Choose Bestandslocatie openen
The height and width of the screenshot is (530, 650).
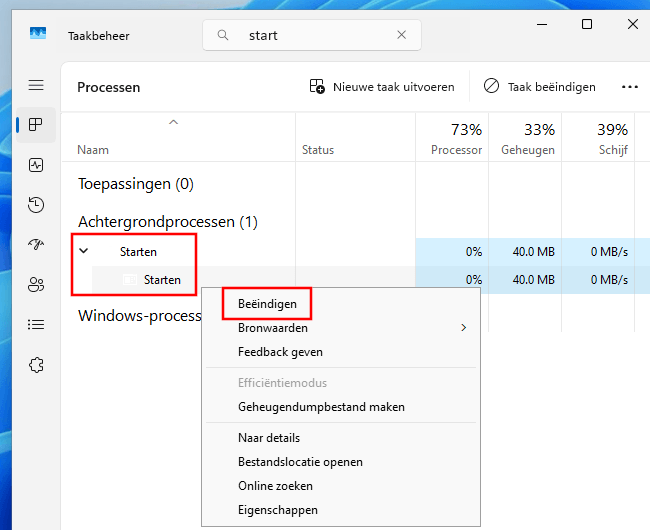[x=300, y=462]
